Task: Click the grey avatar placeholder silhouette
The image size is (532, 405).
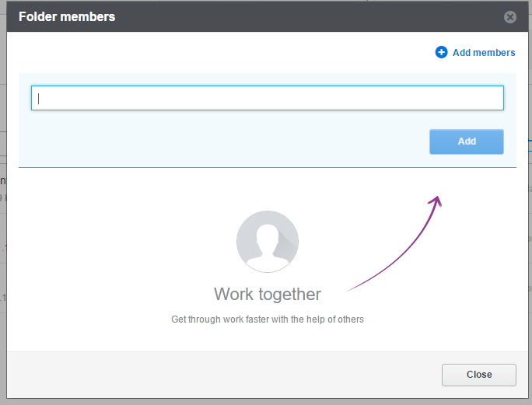Action: [x=268, y=242]
